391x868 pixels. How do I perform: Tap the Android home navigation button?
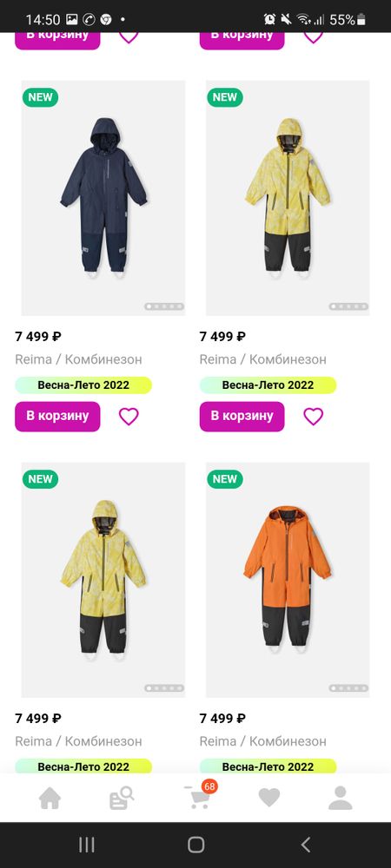(x=196, y=845)
